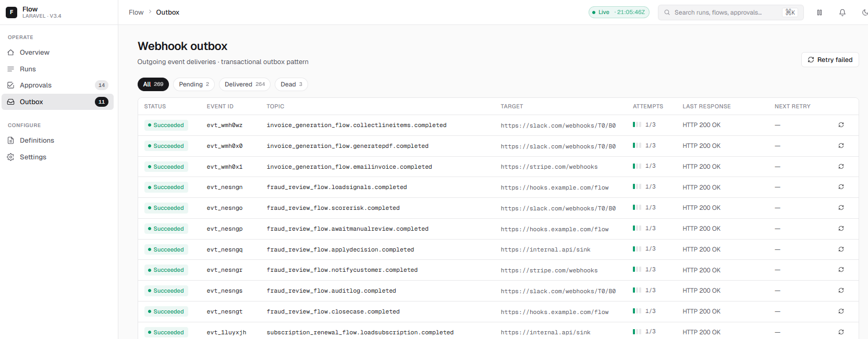Select the Pending filter tab
The image size is (868, 339).
194,84
